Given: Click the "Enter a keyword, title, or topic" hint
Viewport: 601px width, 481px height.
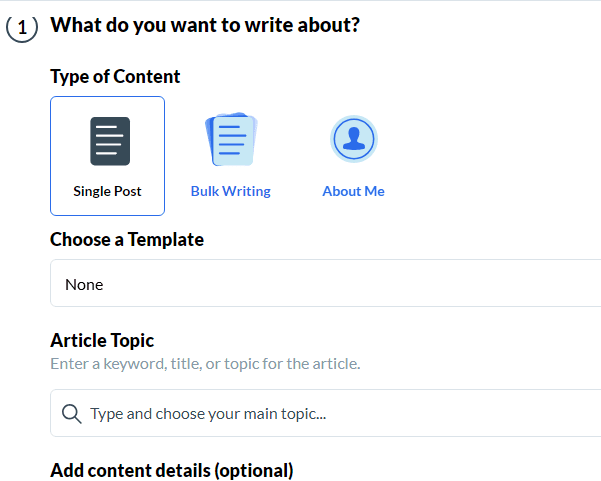Looking at the screenshot, I should coord(205,363).
